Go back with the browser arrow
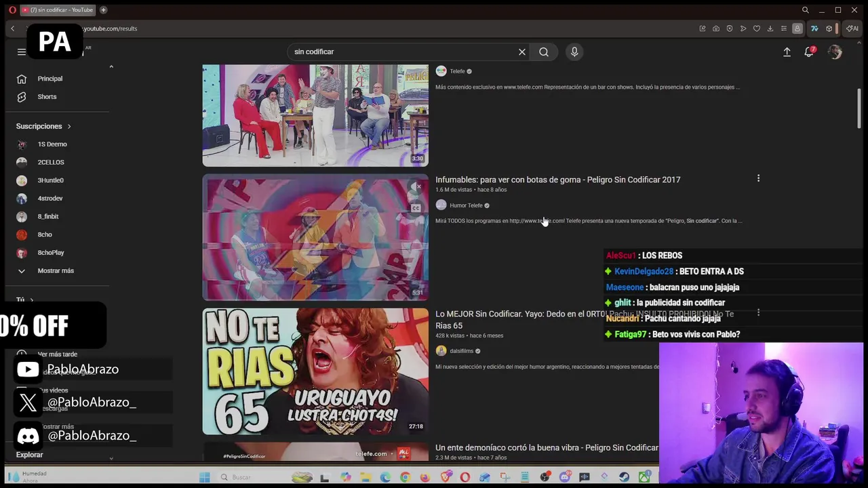 (x=12, y=28)
